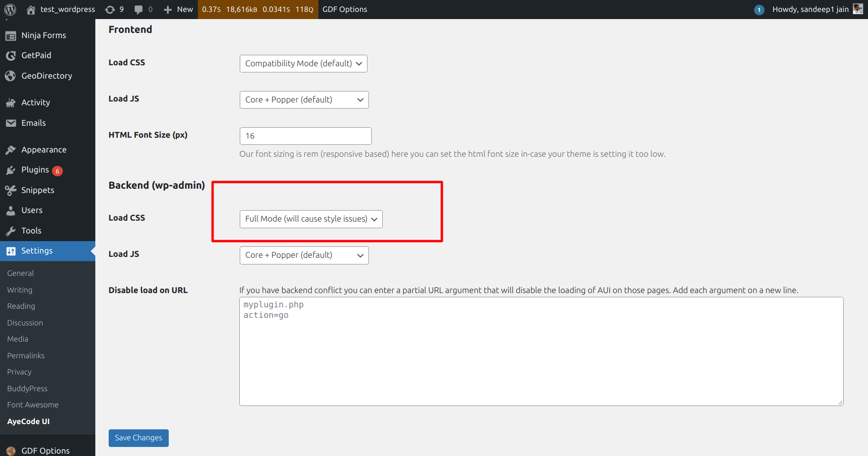Open GDF Options in the sidebar

coord(45,450)
